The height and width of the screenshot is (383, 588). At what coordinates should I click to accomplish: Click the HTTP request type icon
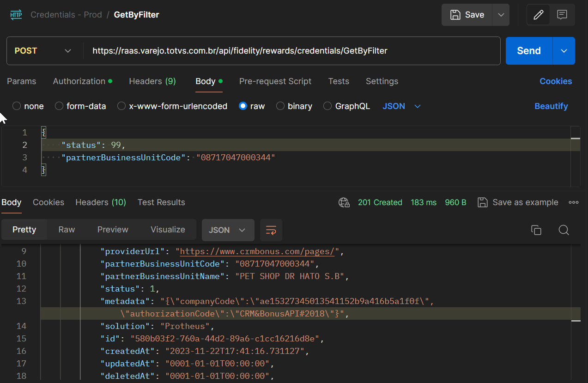pyautogui.click(x=16, y=15)
